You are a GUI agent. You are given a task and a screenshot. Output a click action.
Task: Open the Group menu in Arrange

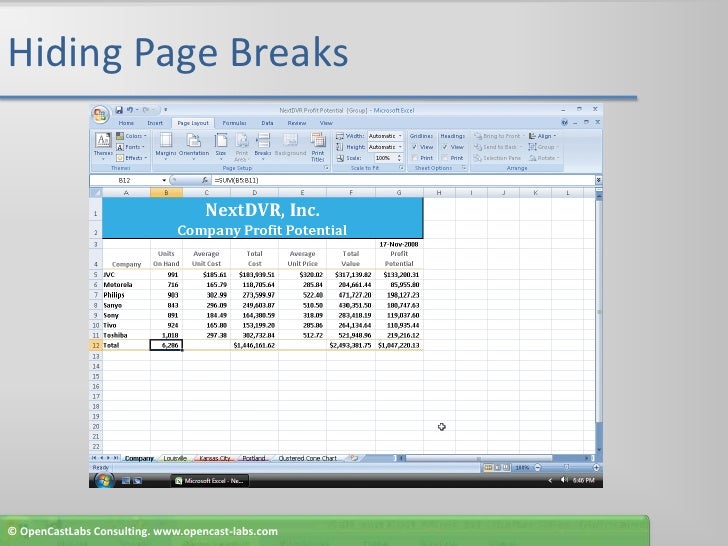point(543,147)
